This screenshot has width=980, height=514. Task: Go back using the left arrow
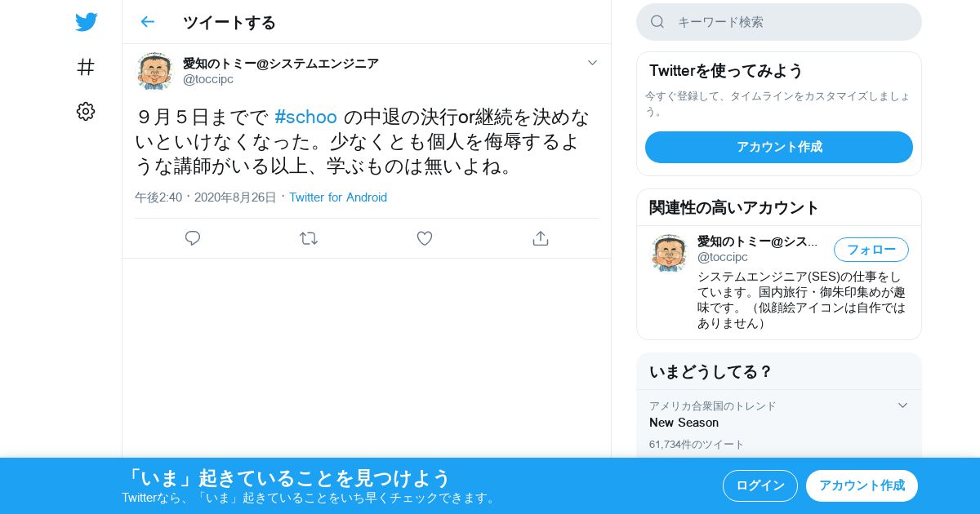point(147,22)
